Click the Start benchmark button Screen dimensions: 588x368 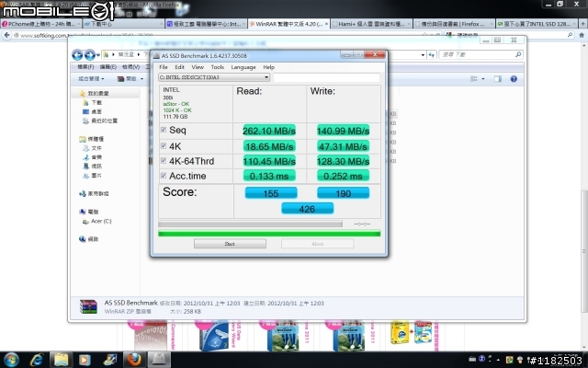[x=230, y=244]
